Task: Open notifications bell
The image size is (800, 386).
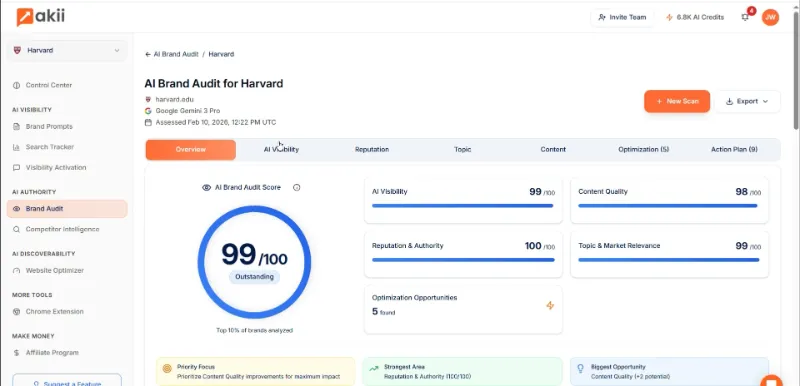Action: 745,17
